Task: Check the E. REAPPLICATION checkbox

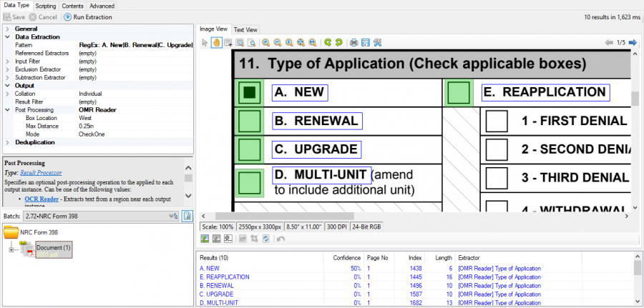Action: point(459,92)
